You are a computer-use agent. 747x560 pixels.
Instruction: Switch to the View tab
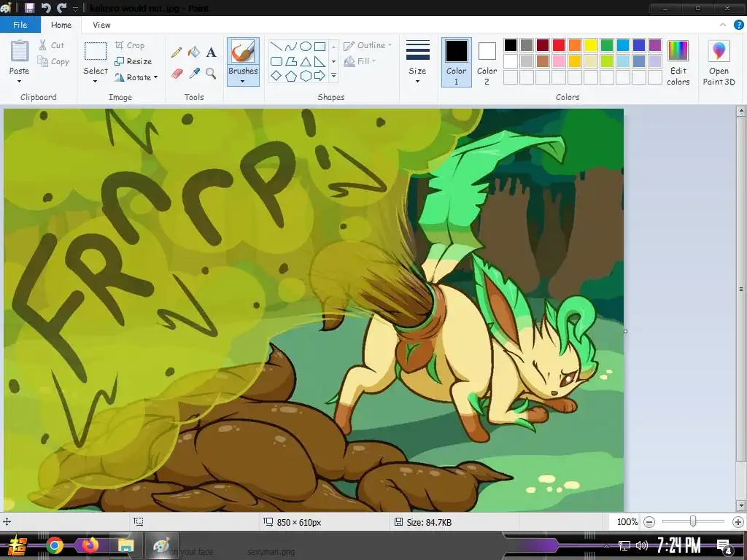click(101, 25)
